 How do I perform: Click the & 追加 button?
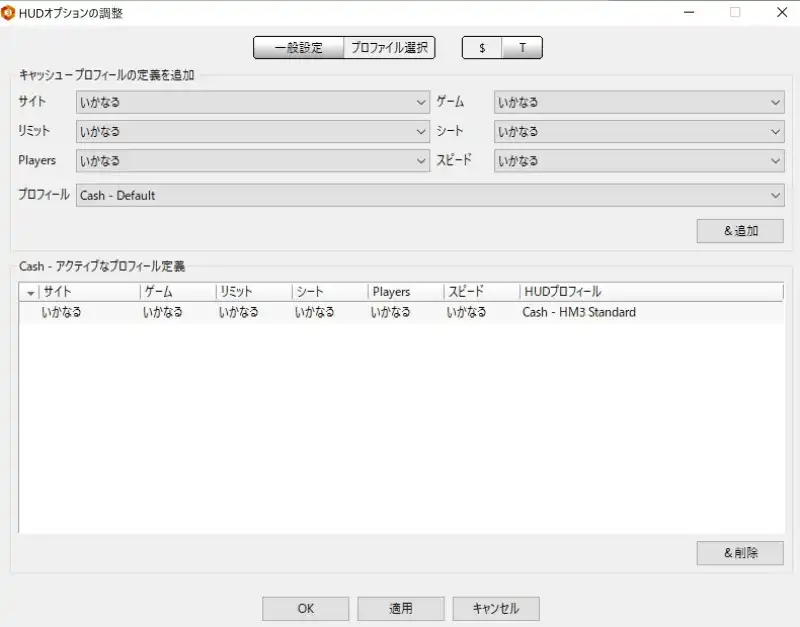pyautogui.click(x=740, y=231)
